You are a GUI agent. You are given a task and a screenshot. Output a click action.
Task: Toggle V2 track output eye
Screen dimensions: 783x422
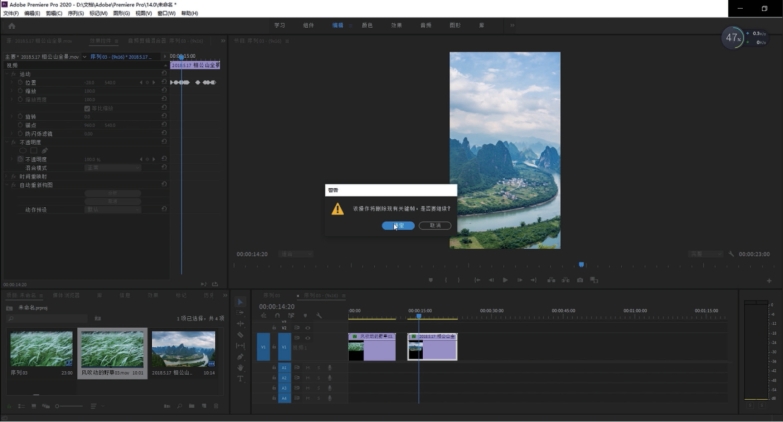[308, 328]
